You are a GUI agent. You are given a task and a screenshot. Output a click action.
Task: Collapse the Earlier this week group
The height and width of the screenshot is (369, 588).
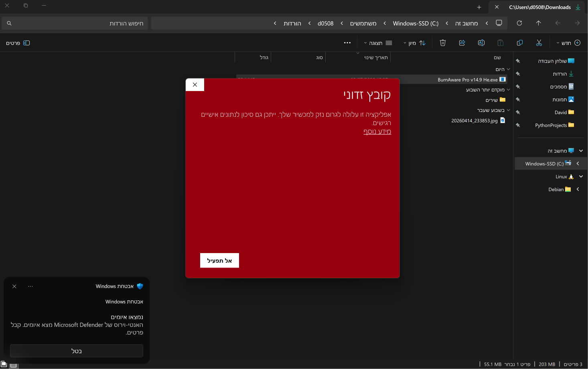tap(509, 90)
